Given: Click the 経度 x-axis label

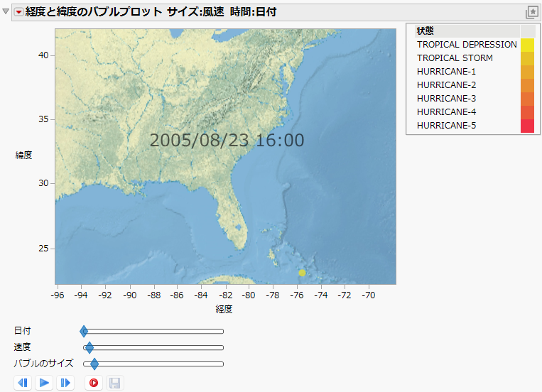Looking at the screenshot, I should coord(224,309).
